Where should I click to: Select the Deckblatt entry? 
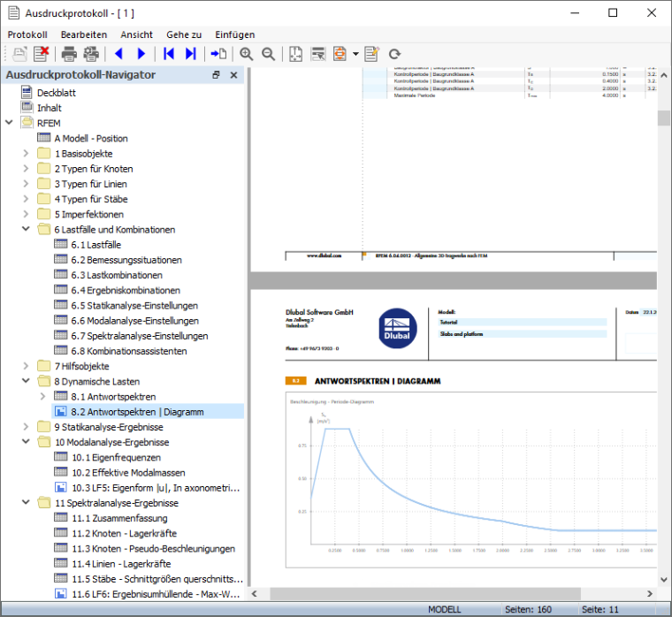pos(56,93)
